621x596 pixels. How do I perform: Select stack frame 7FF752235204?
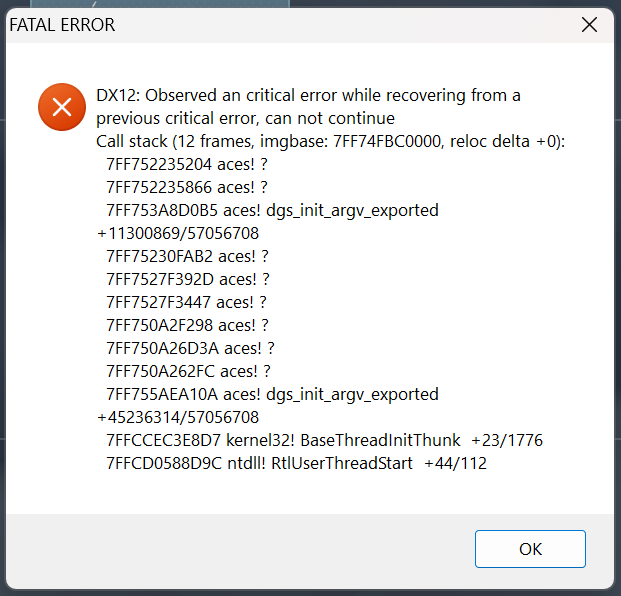187,165
